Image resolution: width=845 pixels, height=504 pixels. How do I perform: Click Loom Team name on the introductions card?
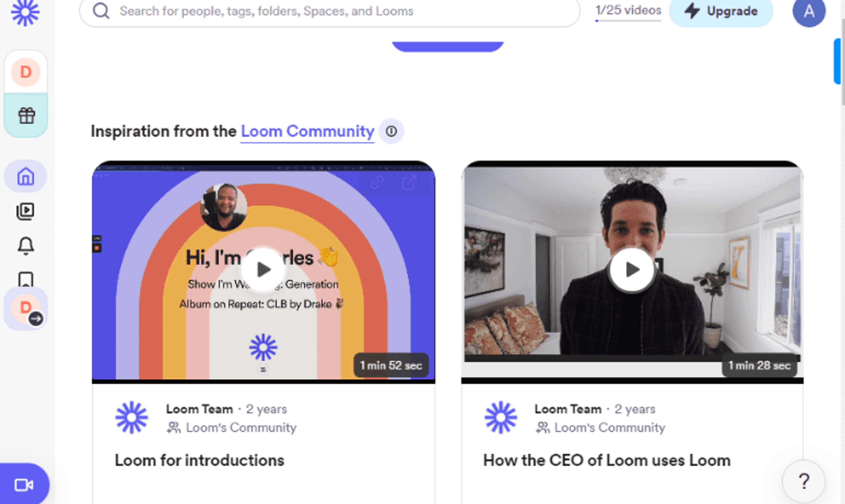pos(200,409)
